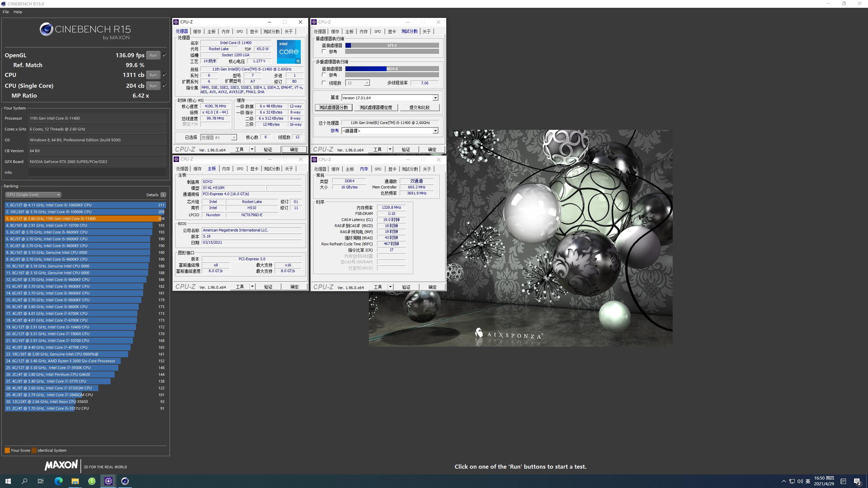
Task: Open File Explorer from the taskbar
Action: point(75,481)
